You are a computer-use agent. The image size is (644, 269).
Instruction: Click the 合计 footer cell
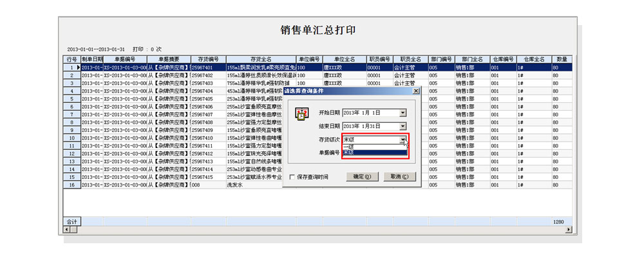tap(72, 221)
